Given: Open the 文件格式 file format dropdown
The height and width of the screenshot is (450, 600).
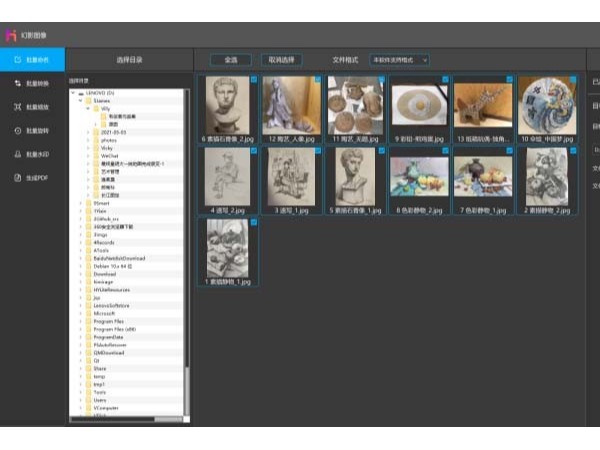Looking at the screenshot, I should (399, 59).
